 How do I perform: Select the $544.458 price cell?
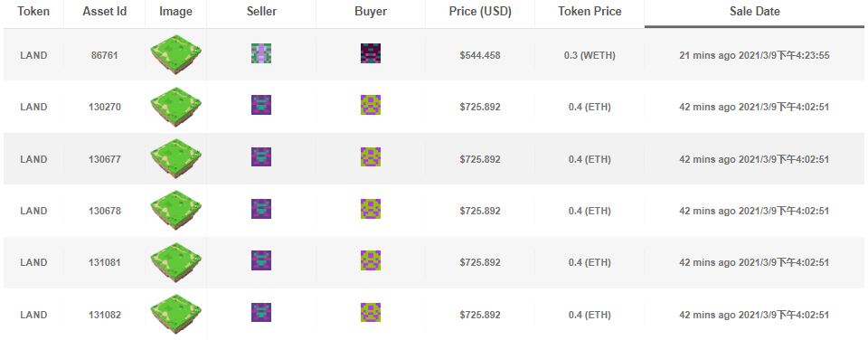pyautogui.click(x=480, y=55)
